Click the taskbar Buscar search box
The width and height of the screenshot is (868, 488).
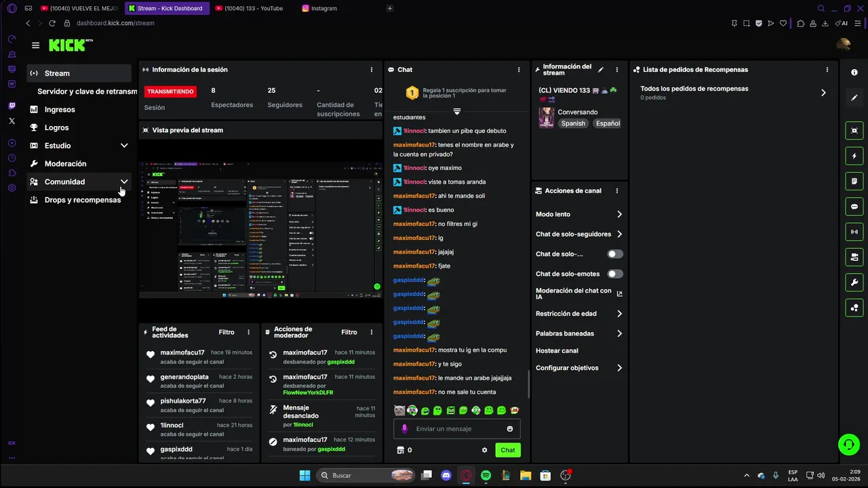367,476
